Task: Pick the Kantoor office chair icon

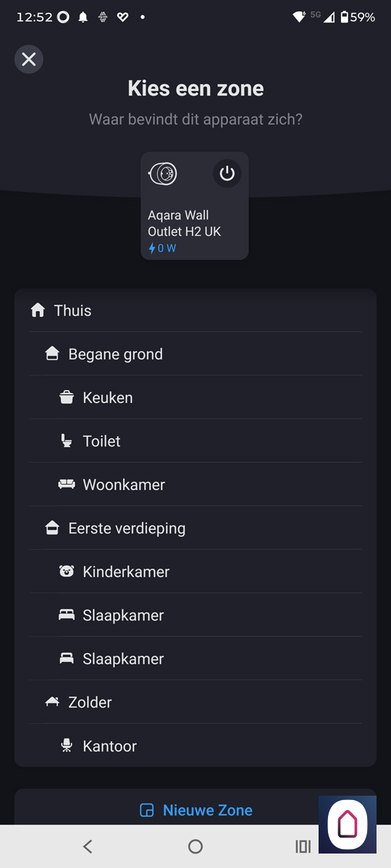Action: [x=67, y=746]
